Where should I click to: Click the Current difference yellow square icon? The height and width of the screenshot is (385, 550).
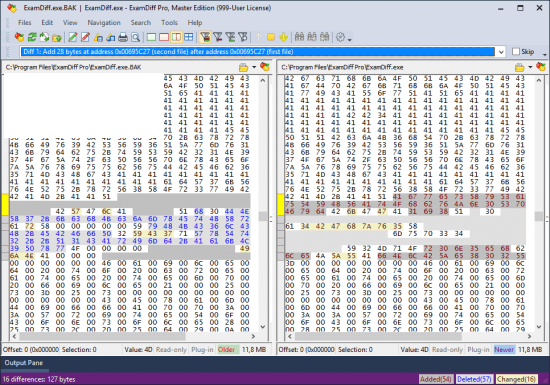(271, 37)
